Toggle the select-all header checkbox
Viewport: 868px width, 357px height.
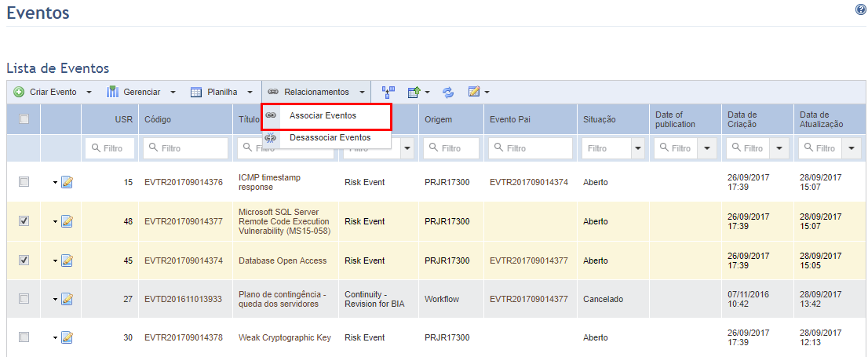pos(24,118)
